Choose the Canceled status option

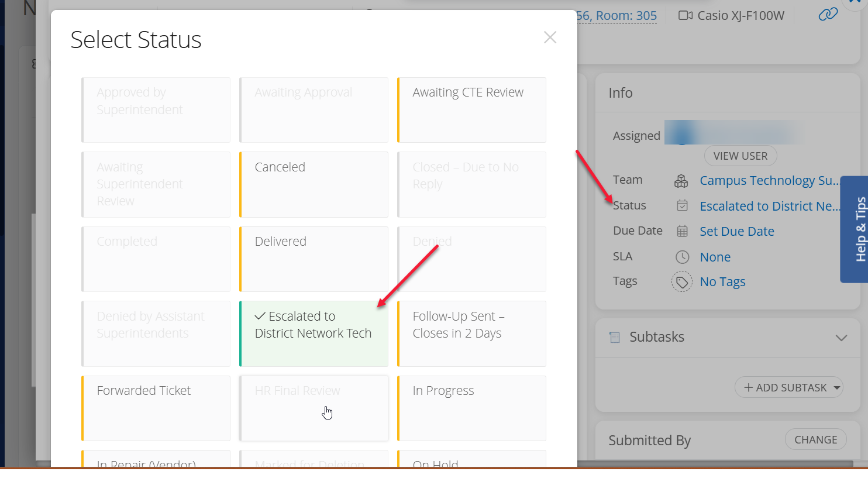(314, 184)
